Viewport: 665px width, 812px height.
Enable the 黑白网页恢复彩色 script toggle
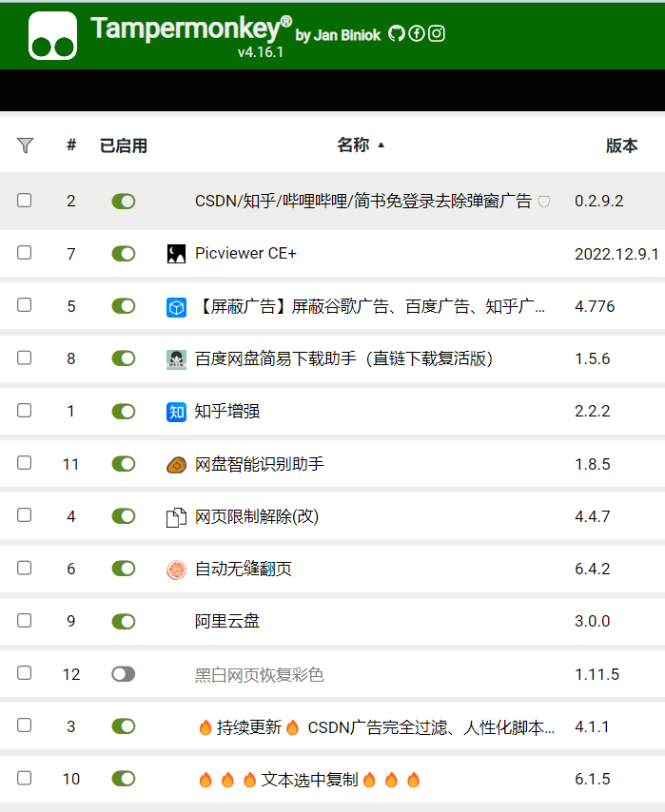point(123,674)
